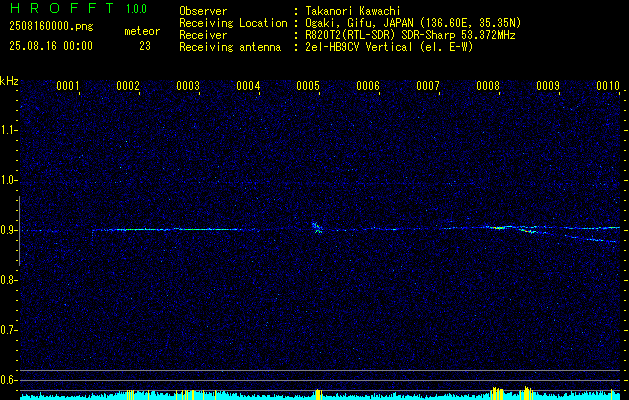The image size is (629, 400).
Task: Click the R820T2(RTL-SDR) SDR-Sharp 53.372MHz text
Action: coord(410,35)
